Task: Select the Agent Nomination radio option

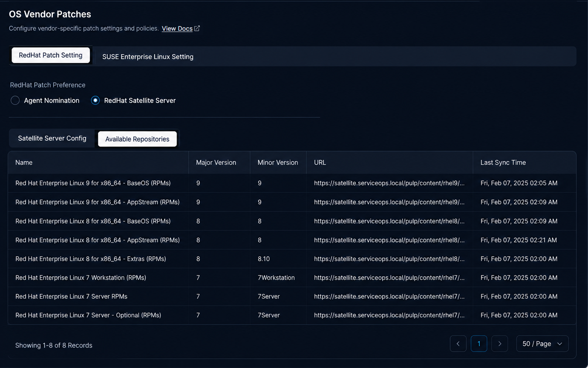Action: point(15,101)
